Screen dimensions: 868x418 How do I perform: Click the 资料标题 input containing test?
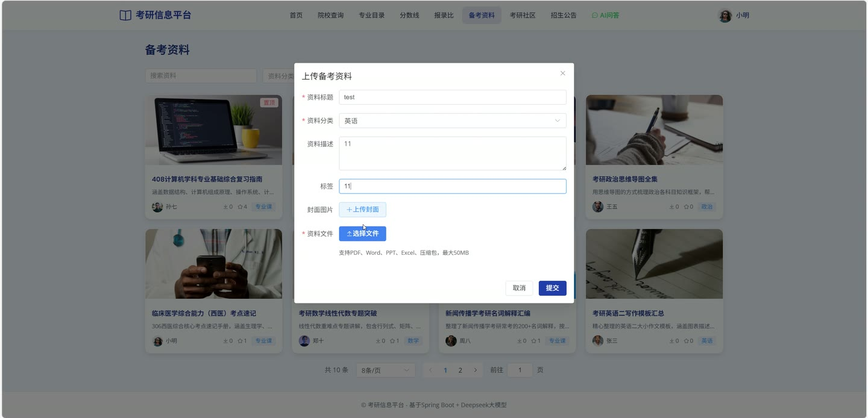(x=453, y=97)
